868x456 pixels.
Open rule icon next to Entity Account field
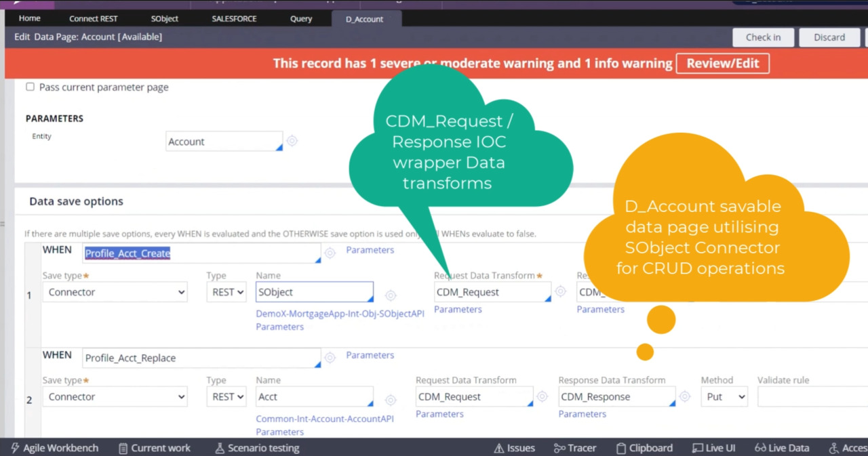coord(292,141)
